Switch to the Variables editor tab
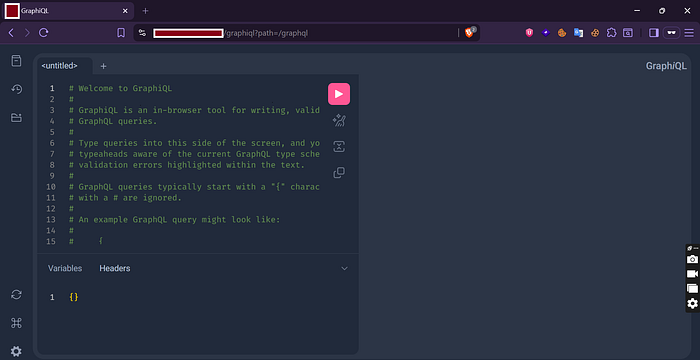This screenshot has width=700, height=360. click(x=65, y=268)
